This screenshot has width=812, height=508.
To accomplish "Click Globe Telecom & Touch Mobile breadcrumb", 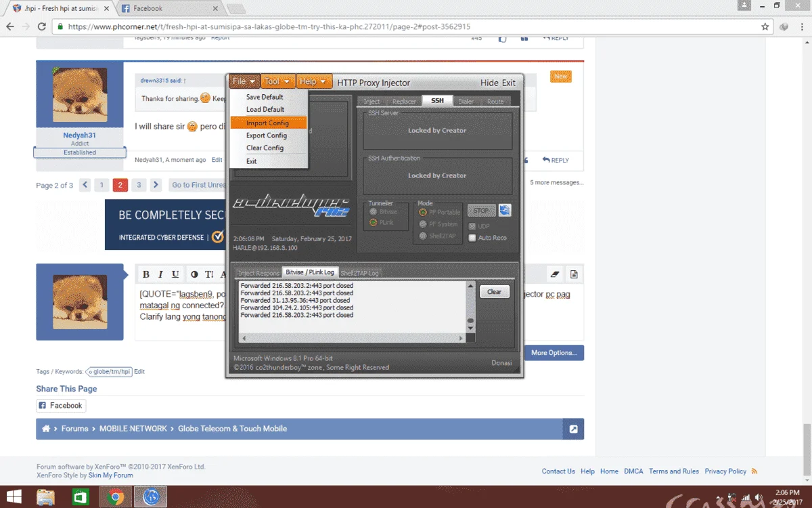I will [x=232, y=429].
